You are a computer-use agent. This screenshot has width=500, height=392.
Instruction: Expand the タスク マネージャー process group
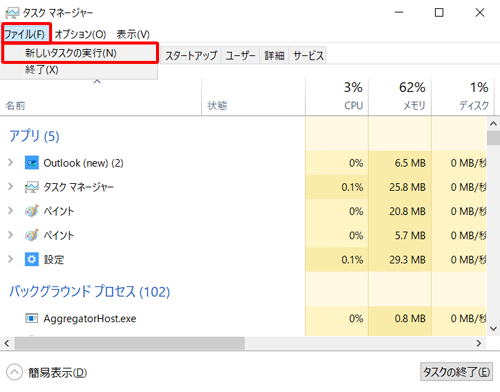click(10, 187)
